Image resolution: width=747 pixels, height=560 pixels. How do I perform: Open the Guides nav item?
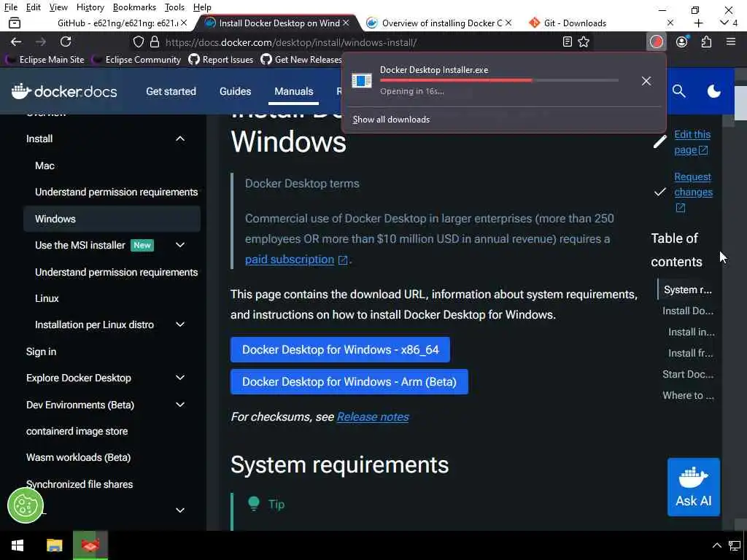236,91
